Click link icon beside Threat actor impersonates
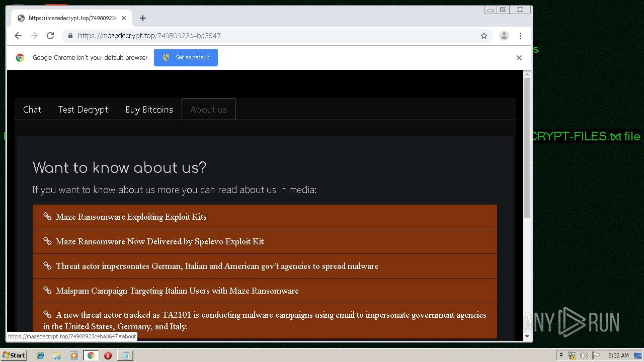The width and height of the screenshot is (644, 362). (47, 265)
